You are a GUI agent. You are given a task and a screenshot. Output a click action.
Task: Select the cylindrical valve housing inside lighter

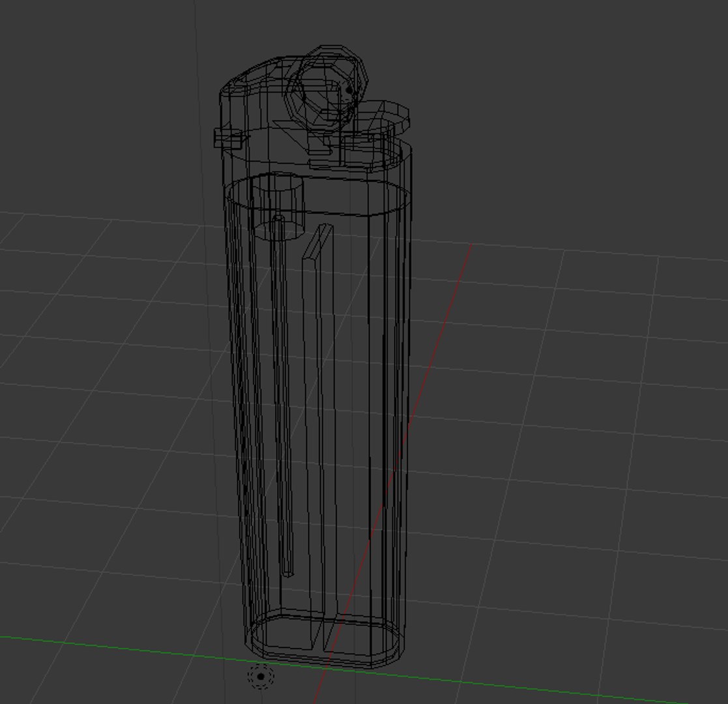[x=277, y=207]
